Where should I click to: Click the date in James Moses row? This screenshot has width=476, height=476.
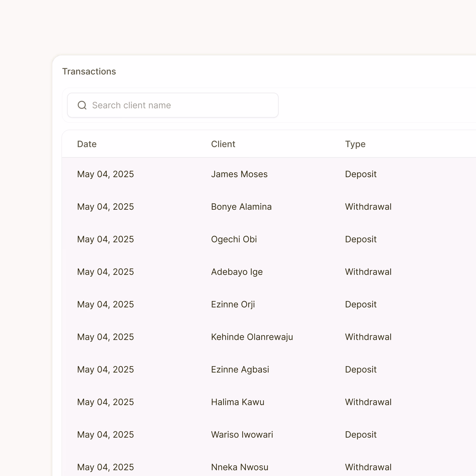(x=105, y=174)
